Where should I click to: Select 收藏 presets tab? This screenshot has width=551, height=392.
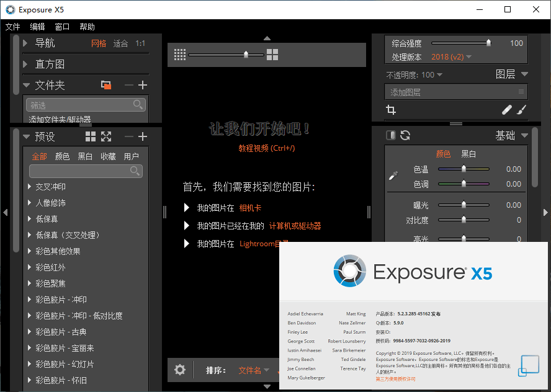coord(108,156)
